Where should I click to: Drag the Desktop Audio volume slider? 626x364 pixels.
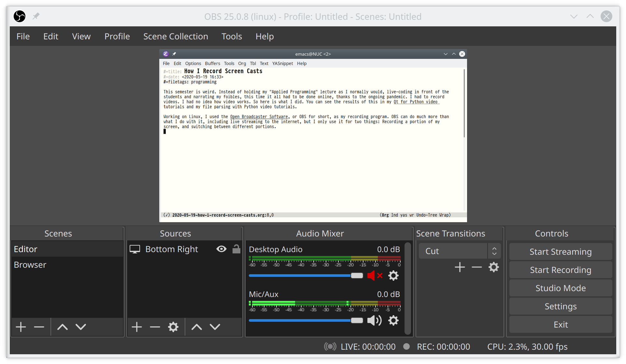click(356, 276)
